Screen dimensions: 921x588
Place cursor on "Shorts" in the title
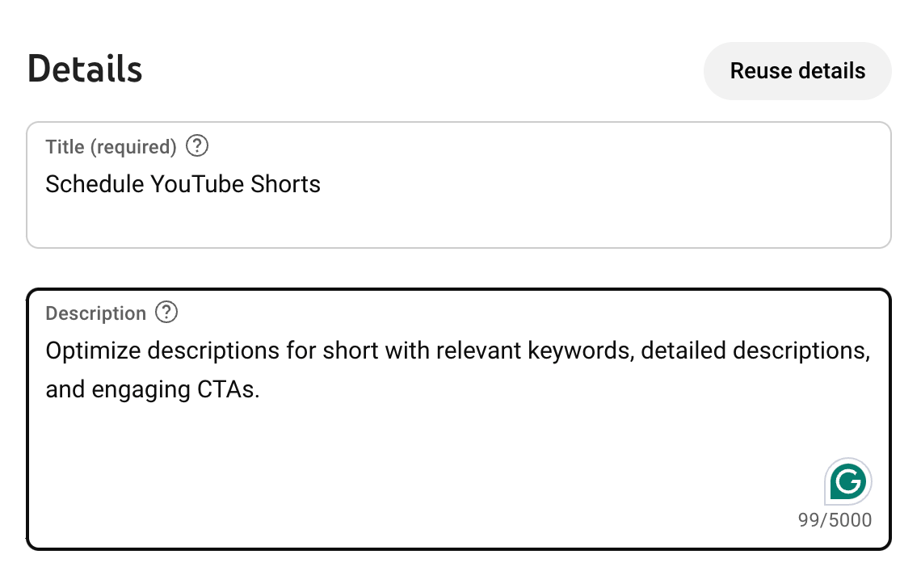[x=285, y=184]
